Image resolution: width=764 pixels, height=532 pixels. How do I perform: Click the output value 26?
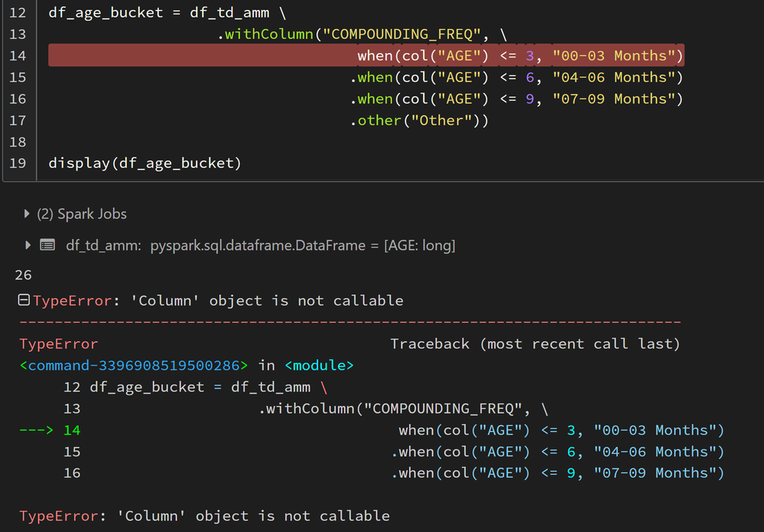coord(23,274)
